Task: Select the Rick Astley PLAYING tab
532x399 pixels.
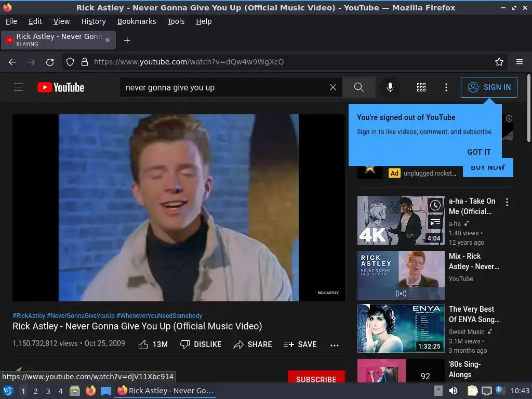Action: point(58,40)
